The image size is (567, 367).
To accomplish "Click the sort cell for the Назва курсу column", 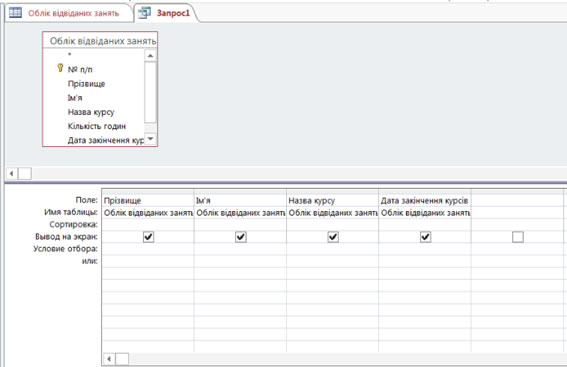I will (332, 225).
